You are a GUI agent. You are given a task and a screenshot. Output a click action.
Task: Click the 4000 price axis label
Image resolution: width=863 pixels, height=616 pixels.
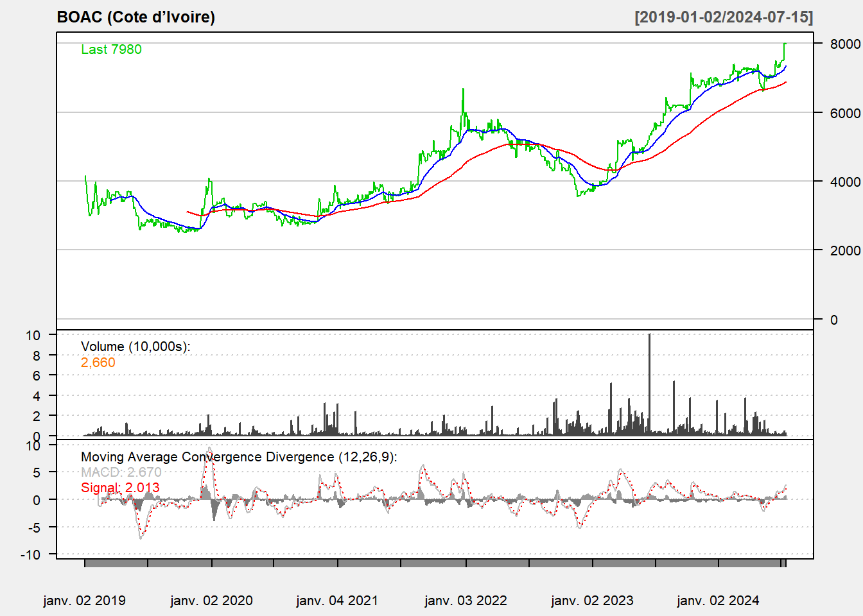845,182
